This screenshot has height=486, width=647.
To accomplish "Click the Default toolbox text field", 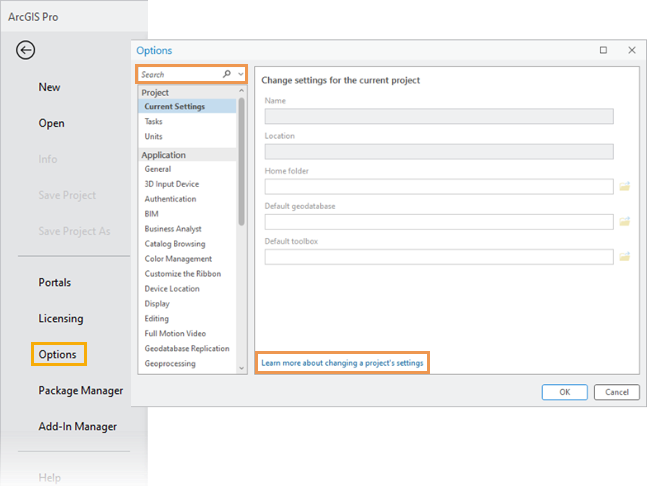I will coord(439,257).
